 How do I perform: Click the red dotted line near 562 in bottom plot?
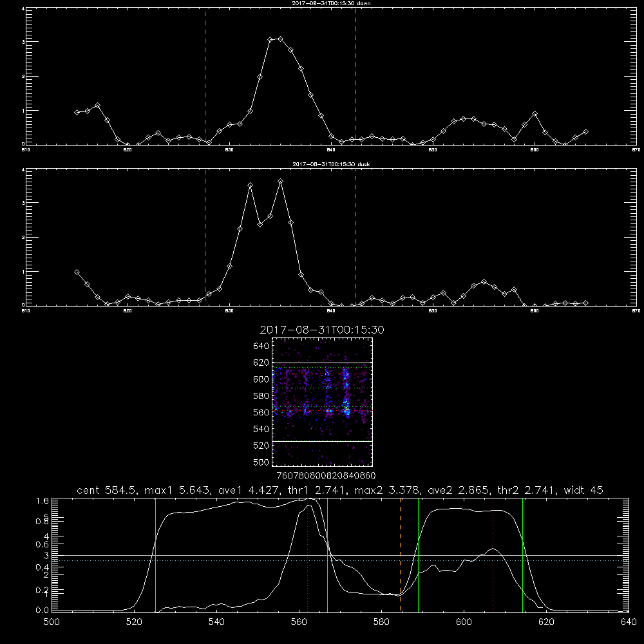coord(307,554)
